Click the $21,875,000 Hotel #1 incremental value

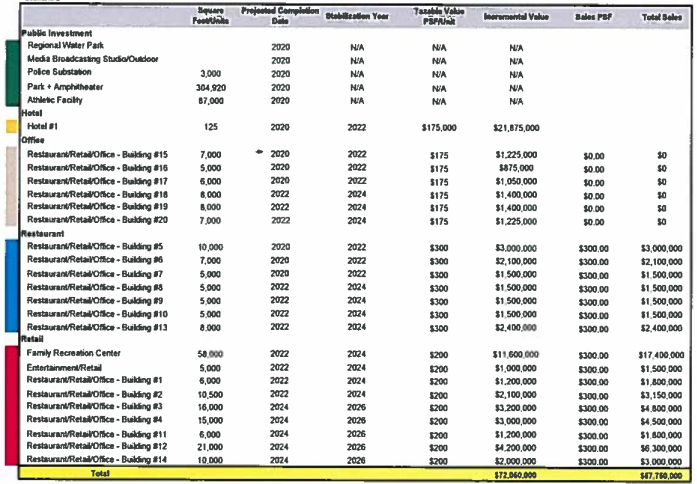click(x=517, y=128)
